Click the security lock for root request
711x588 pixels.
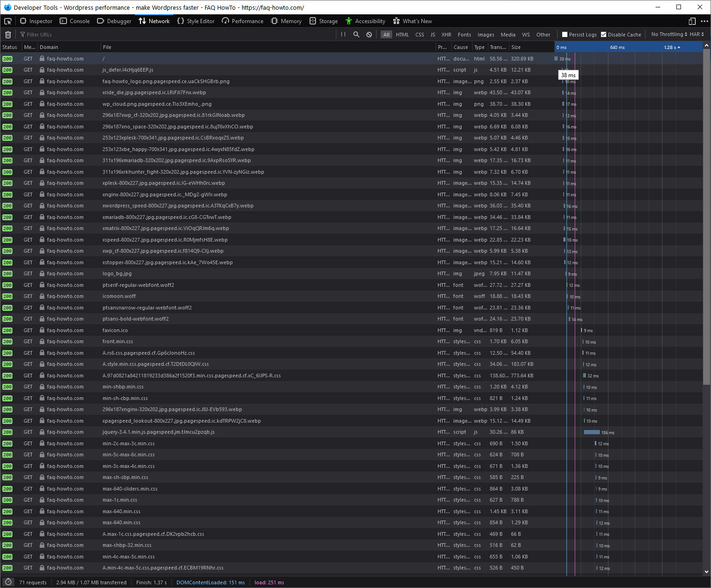point(42,59)
